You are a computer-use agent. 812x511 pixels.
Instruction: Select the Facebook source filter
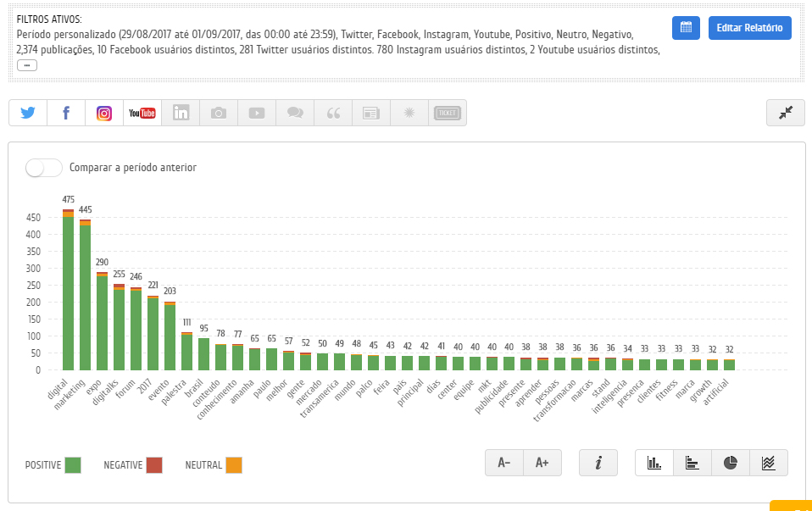pos(66,113)
